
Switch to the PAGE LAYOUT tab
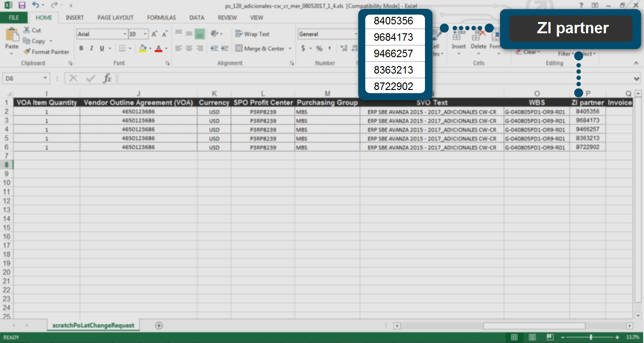pyautogui.click(x=115, y=18)
